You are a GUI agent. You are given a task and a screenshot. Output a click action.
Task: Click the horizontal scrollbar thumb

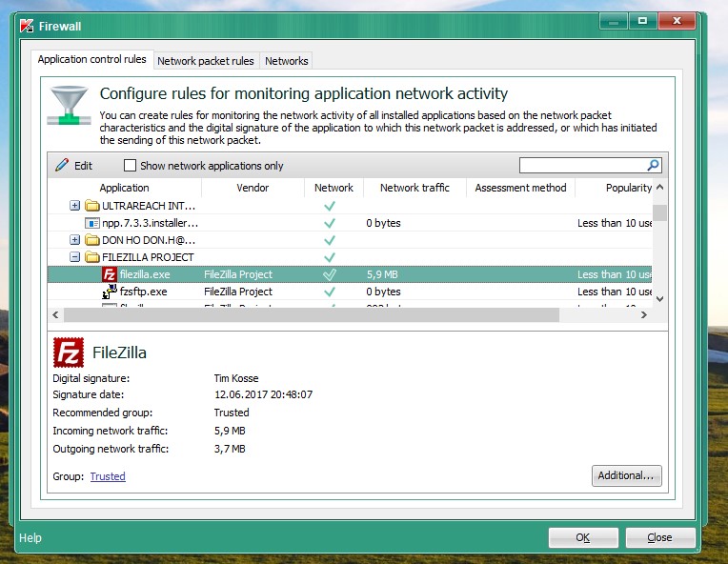(311, 314)
